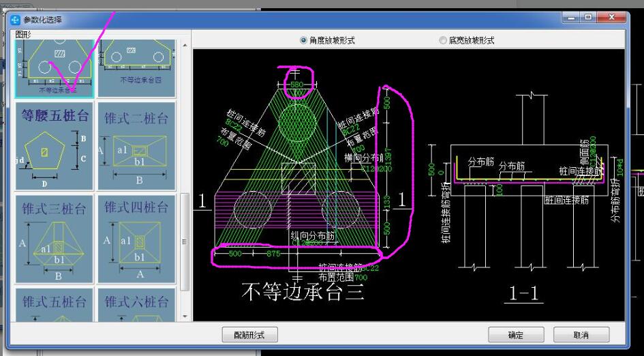Viewport: 644px width, 356px height.
Task: Select the 不等边承台三 thumbnail
Action: [x=55, y=68]
